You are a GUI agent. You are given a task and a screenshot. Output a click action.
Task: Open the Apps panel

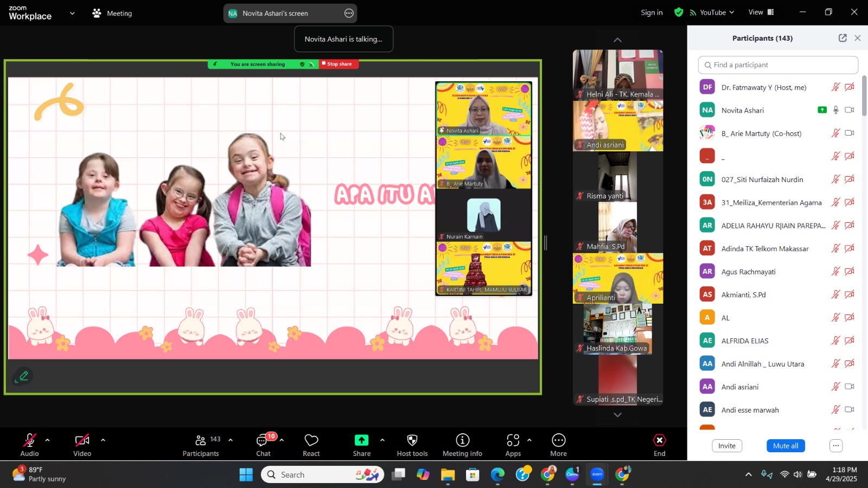click(513, 445)
